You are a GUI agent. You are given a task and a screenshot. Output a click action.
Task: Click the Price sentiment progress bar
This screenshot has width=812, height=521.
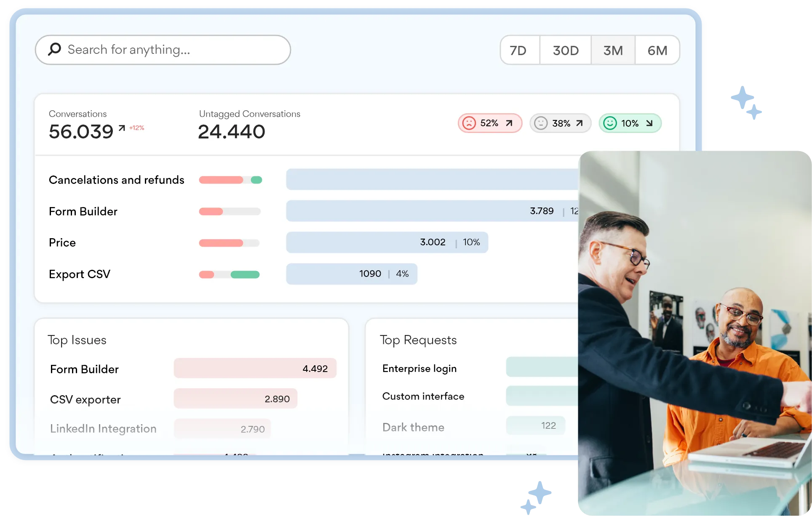229,243
